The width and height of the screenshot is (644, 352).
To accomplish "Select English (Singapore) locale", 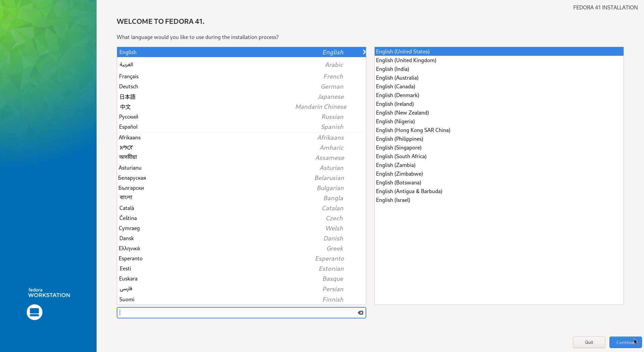I will tap(499, 147).
